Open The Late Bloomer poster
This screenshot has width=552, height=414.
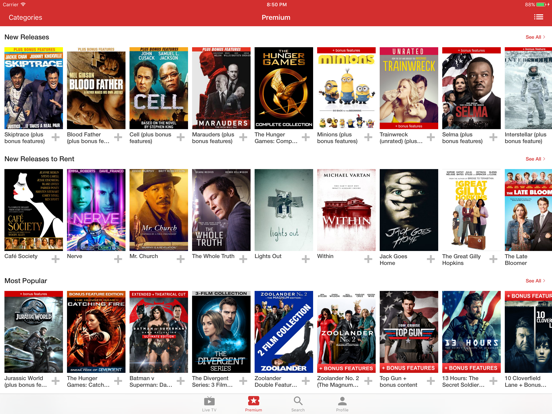click(x=528, y=210)
